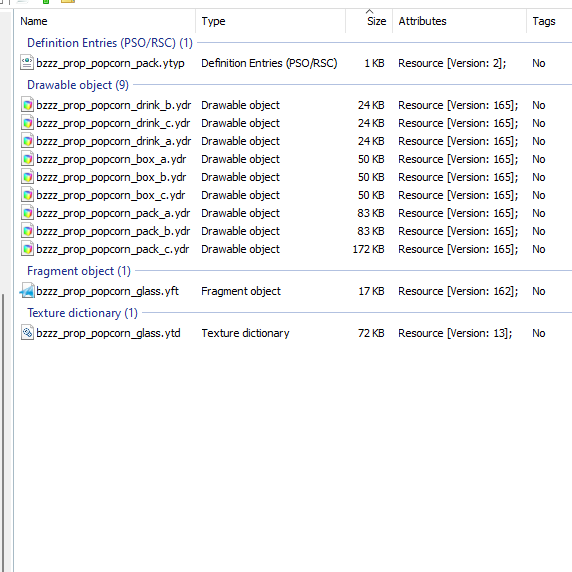Collapse the Definition Entries (PSO/RSC) group
Viewport: 572px width, 572px height.
[110, 43]
